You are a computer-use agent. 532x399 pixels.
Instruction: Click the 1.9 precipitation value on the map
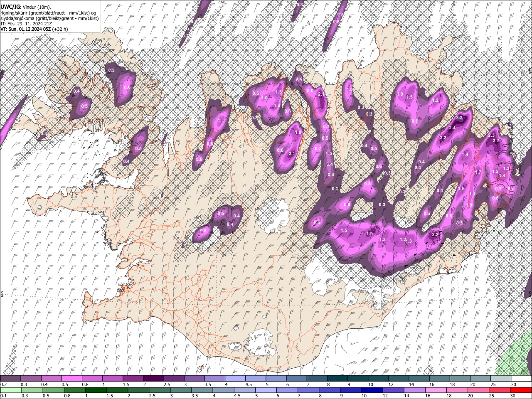(x=369, y=234)
